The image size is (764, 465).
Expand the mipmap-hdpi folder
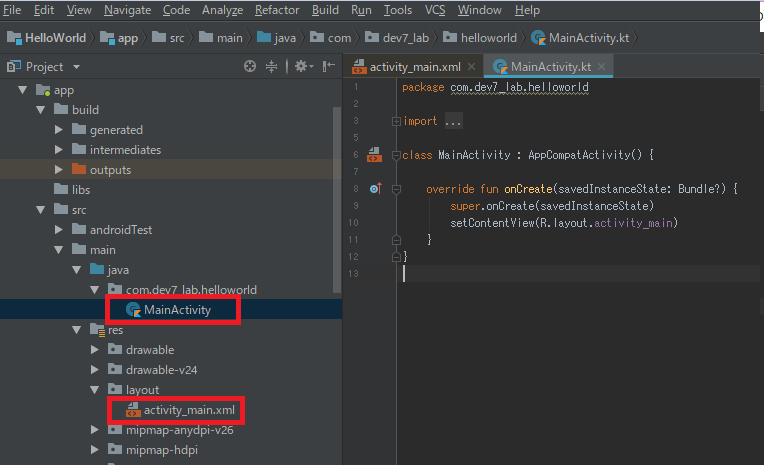(x=95, y=450)
